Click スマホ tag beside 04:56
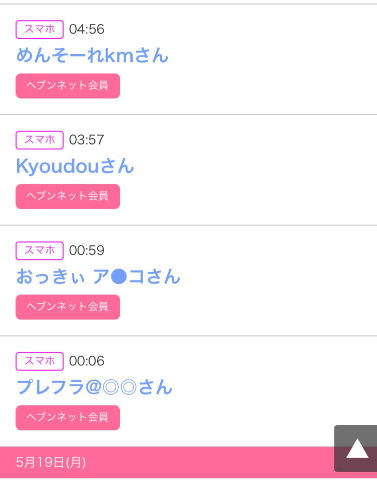Image resolution: width=377 pixels, height=480 pixels. [x=40, y=29]
